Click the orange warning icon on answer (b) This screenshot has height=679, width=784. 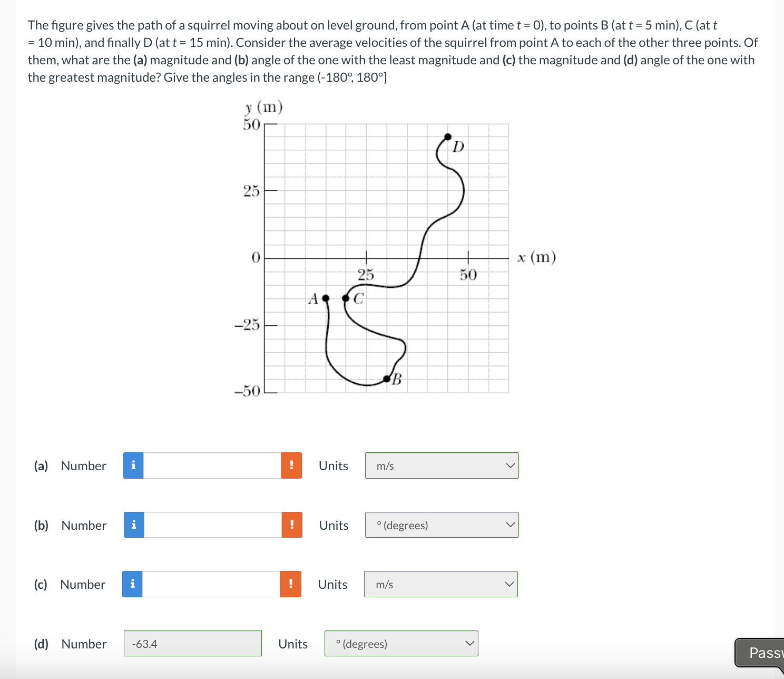291,525
